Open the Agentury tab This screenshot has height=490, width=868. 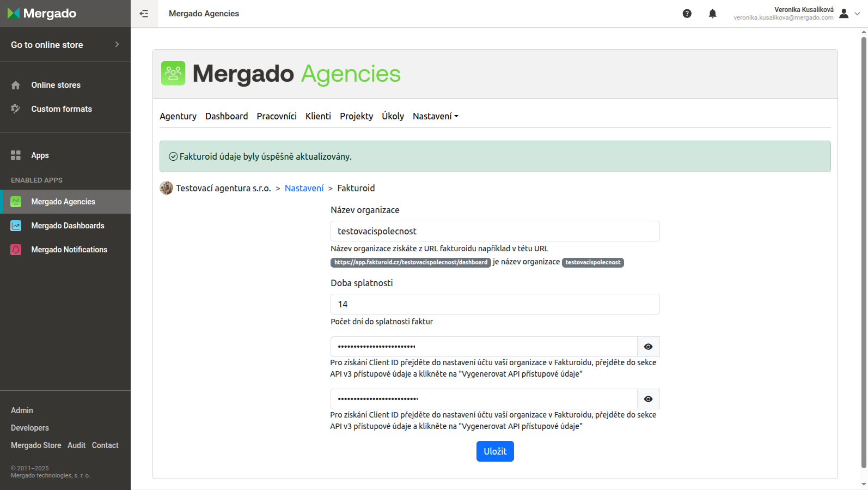tap(178, 116)
